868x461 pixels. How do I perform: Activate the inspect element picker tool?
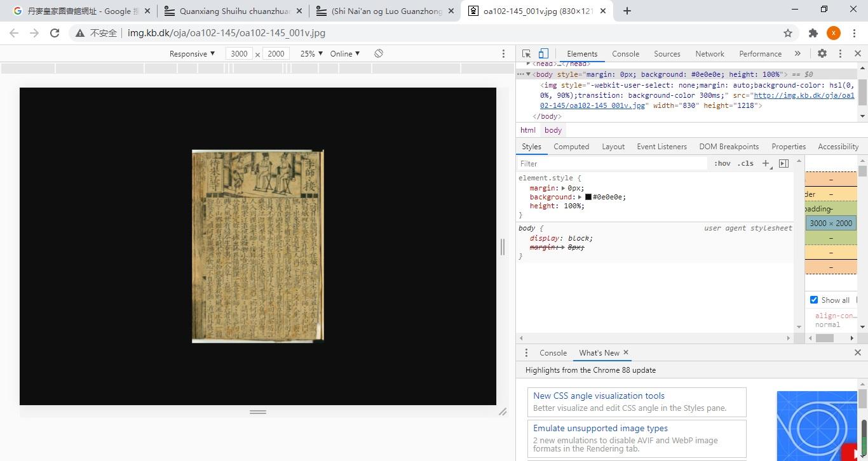point(526,54)
